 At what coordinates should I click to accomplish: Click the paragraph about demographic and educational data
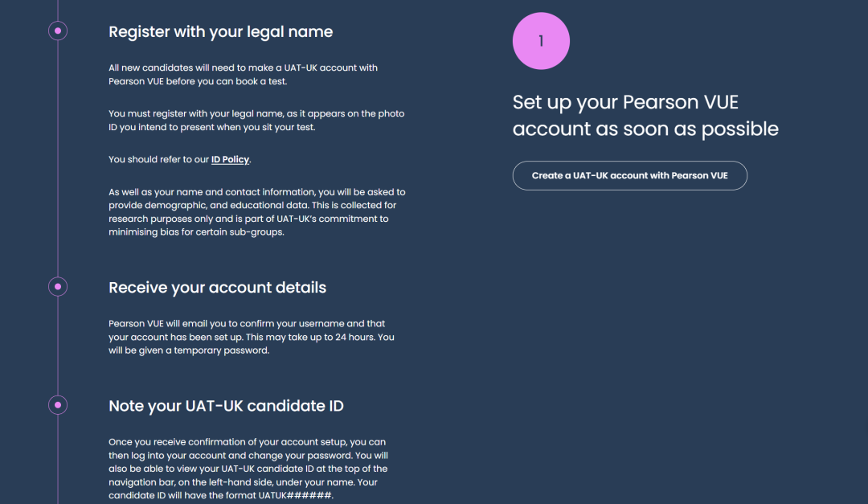click(257, 212)
